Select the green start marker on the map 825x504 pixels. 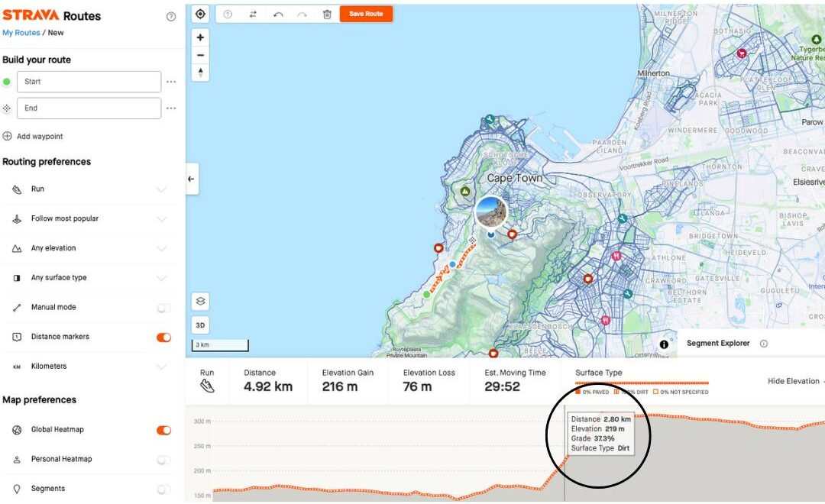pos(427,295)
